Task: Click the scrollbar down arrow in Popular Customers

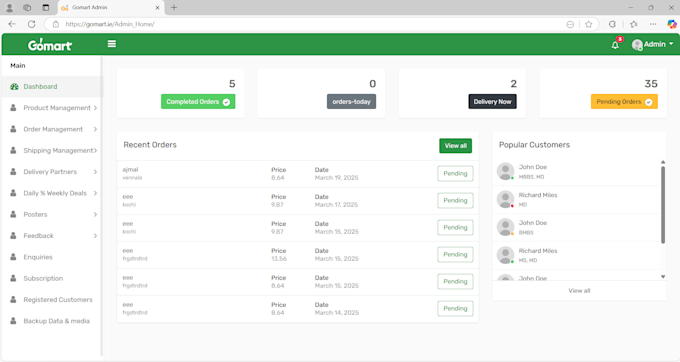Action: click(663, 277)
